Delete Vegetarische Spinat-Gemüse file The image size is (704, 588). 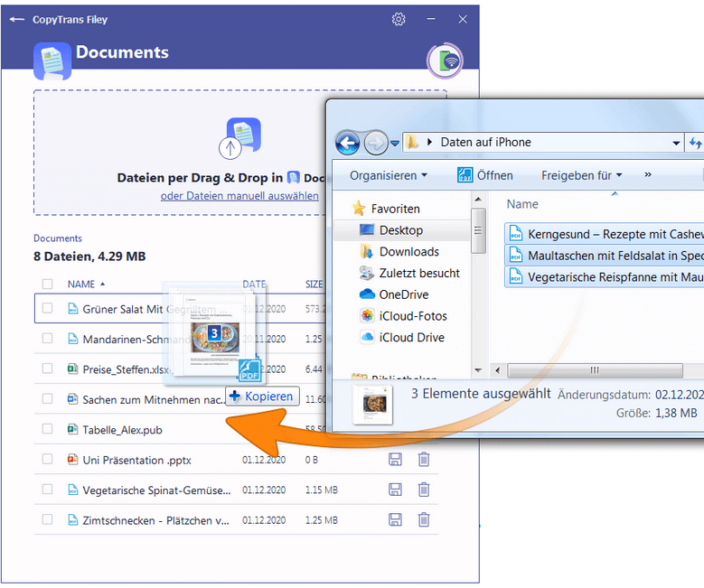click(424, 490)
